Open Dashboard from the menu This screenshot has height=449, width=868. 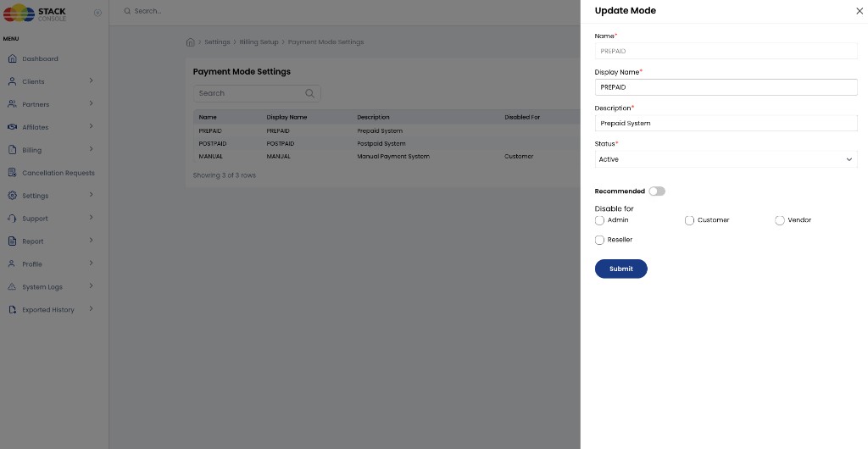40,59
